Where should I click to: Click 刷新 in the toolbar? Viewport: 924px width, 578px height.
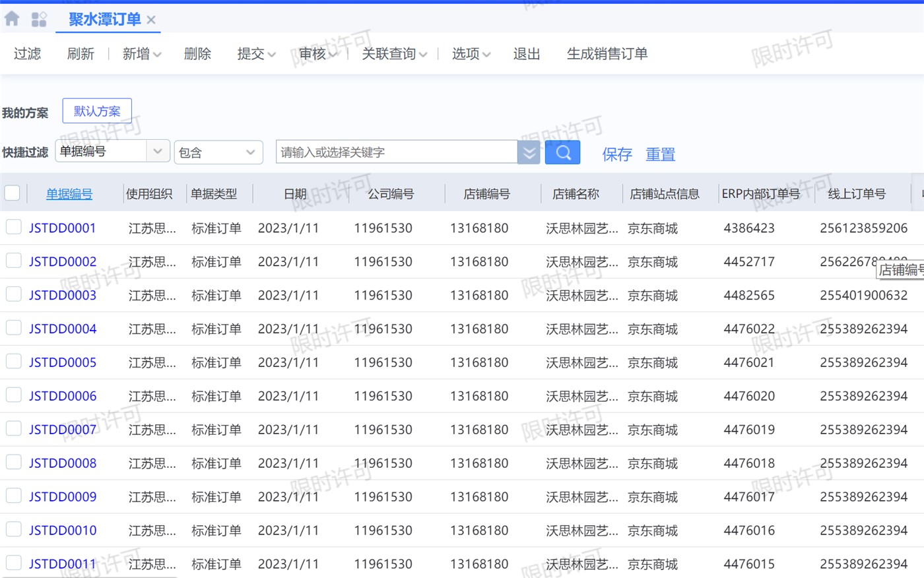pyautogui.click(x=81, y=54)
